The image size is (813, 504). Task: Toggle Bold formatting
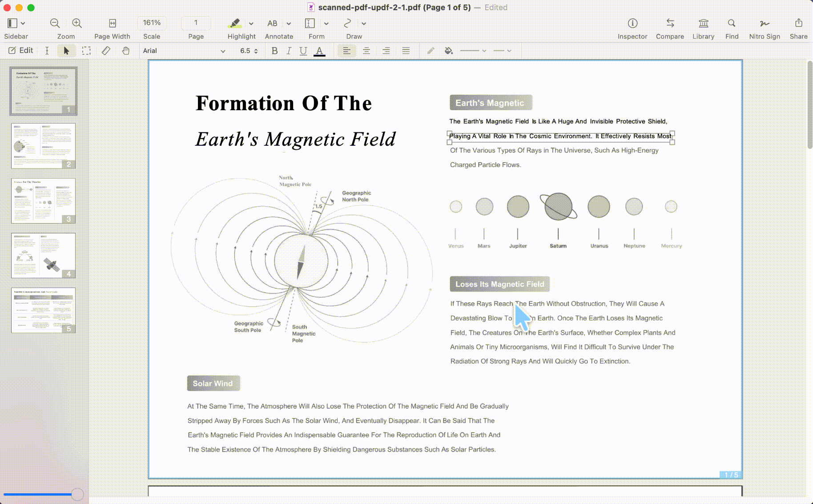[x=274, y=51]
